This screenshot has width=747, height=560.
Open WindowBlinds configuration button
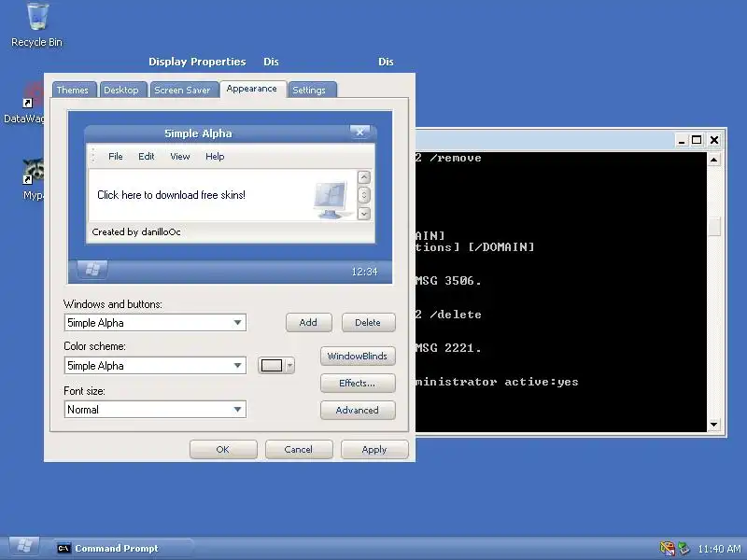tap(358, 356)
